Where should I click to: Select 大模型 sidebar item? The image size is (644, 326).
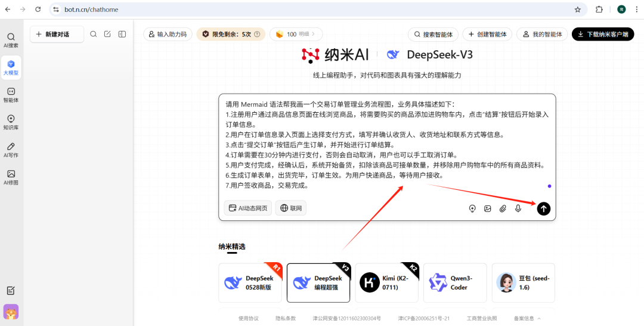(x=11, y=68)
